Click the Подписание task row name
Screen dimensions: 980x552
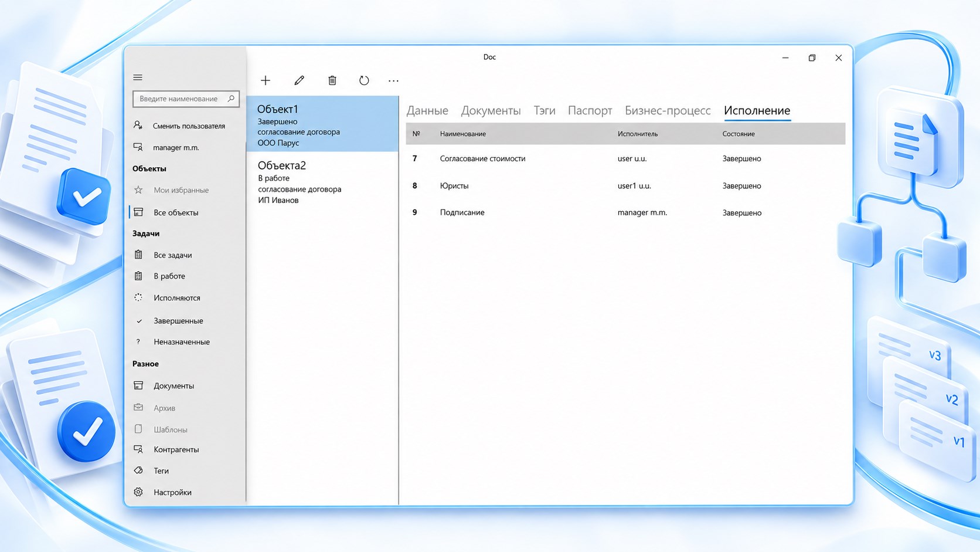[x=462, y=212]
